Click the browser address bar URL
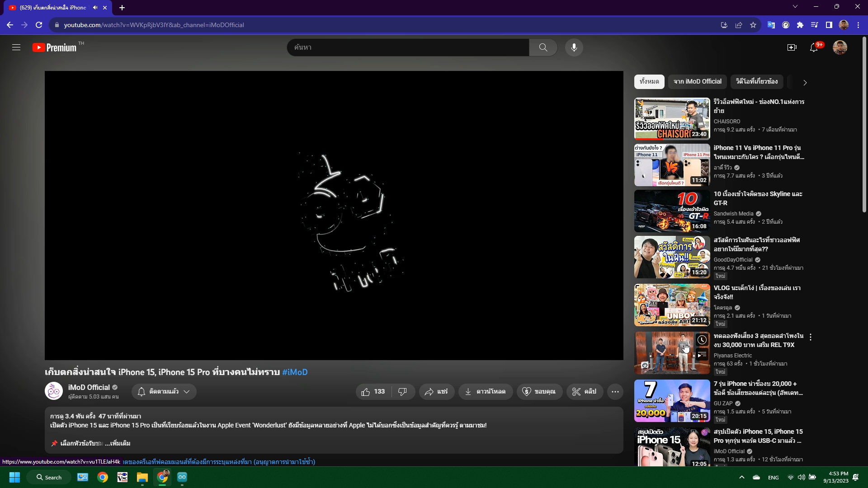The height and width of the screenshot is (488, 868). click(154, 25)
